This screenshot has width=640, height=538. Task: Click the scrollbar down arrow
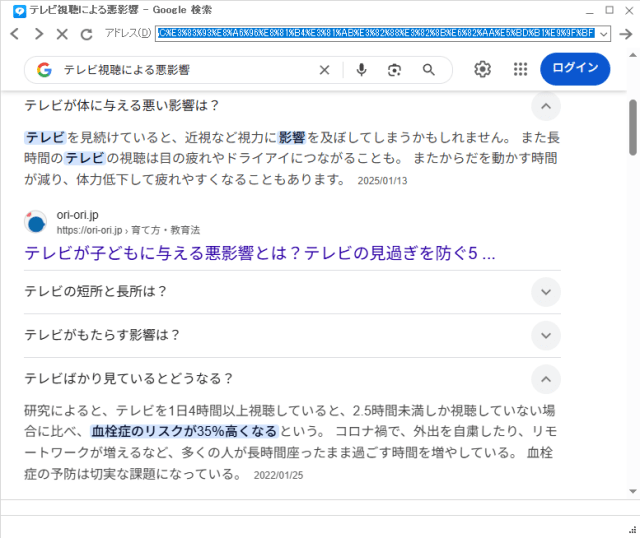click(x=633, y=491)
